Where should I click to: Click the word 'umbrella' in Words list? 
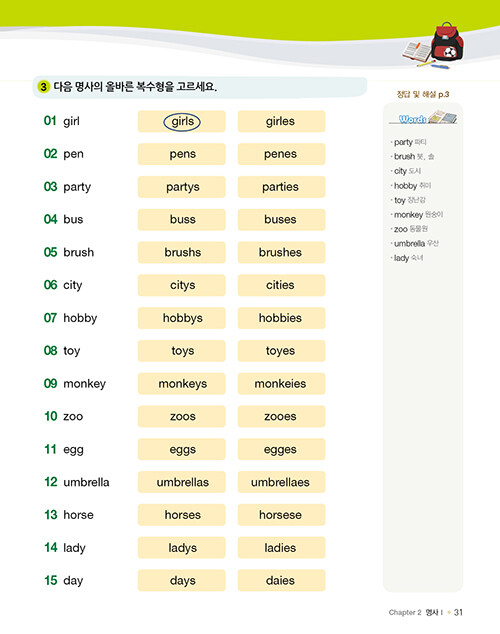pos(409,243)
